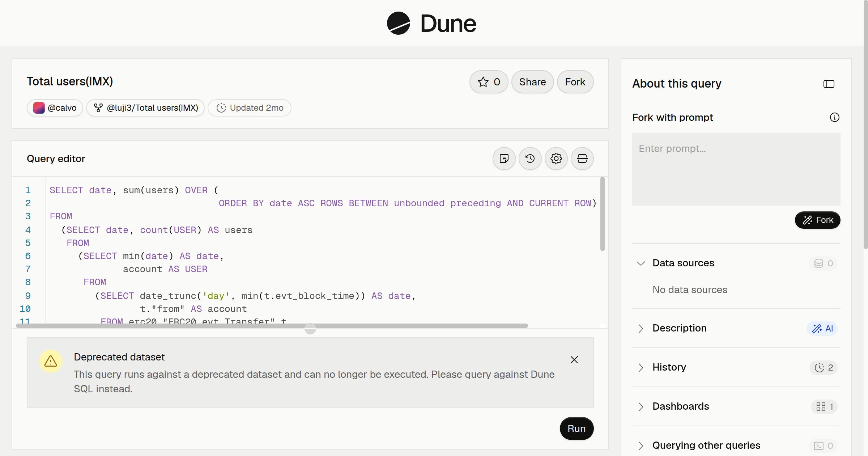Toggle the About this query side panel icon

click(x=829, y=84)
